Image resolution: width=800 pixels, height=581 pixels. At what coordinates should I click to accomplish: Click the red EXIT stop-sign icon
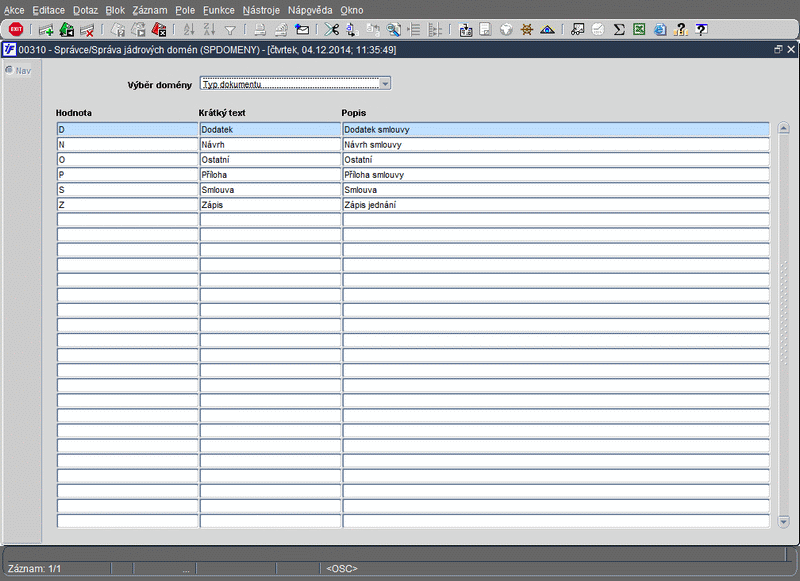16,30
